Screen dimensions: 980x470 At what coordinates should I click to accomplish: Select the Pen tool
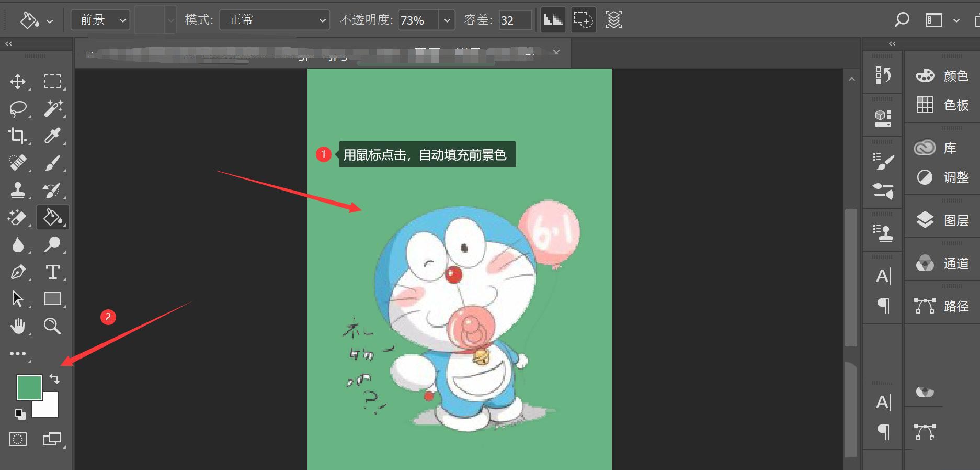click(18, 272)
